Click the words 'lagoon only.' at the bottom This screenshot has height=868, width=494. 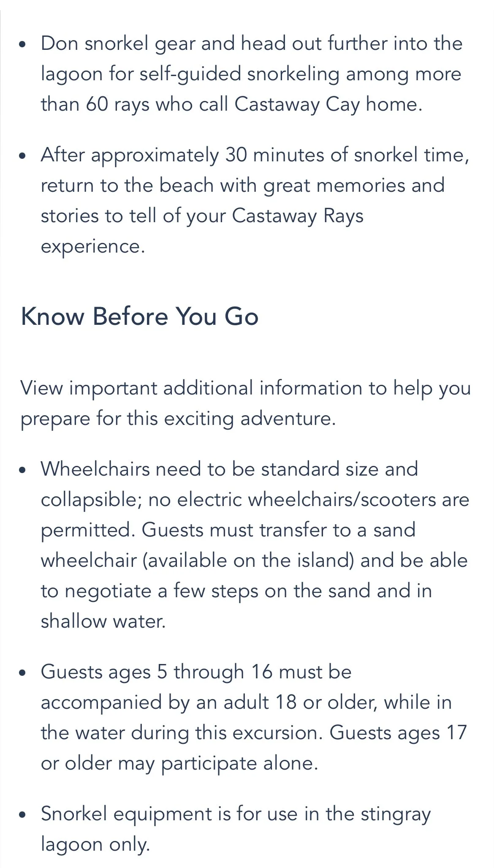tap(95, 844)
